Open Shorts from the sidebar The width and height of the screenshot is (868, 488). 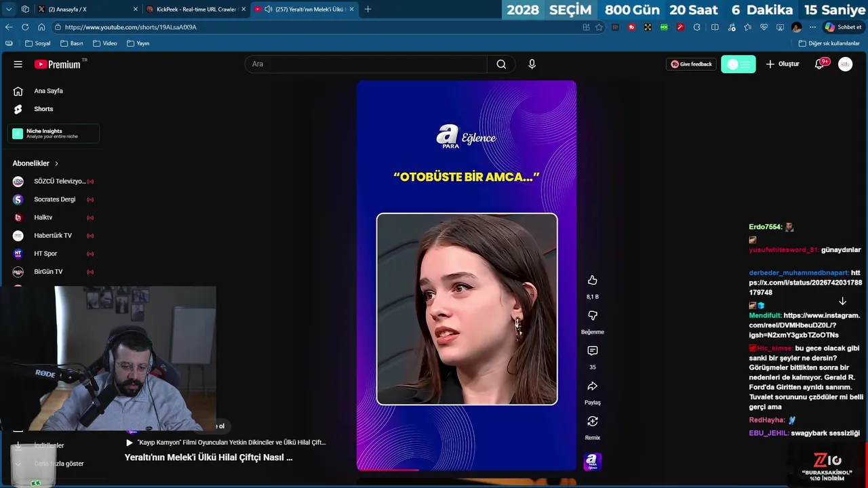43,109
